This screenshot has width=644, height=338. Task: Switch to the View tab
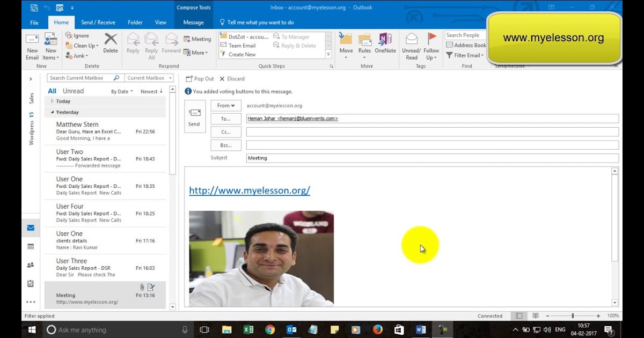[160, 23]
